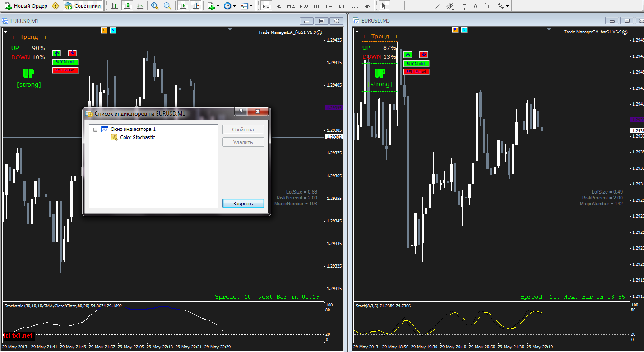Select the text A tool

[x=476, y=6]
